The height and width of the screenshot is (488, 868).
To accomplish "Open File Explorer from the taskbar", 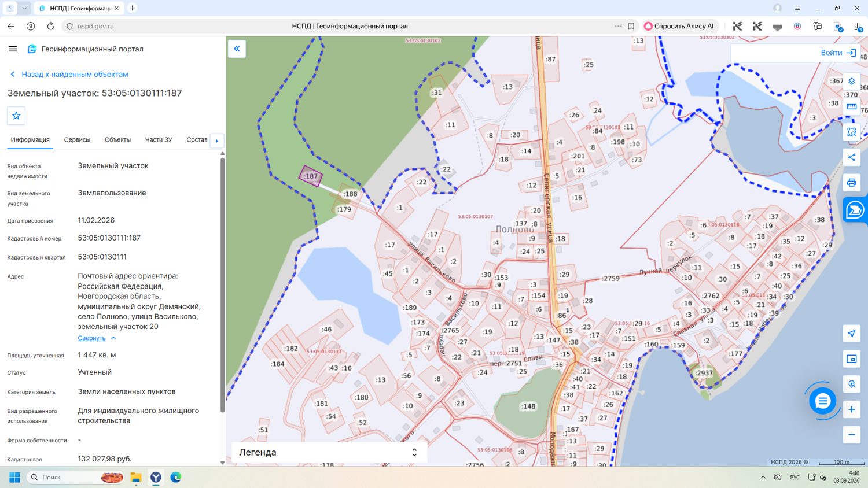I will coord(136,478).
